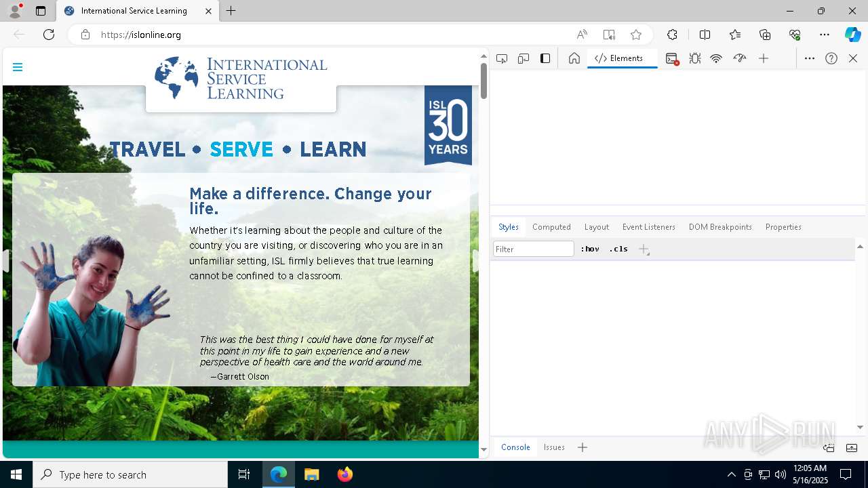The image size is (868, 488).
Task: Add more tools in DevTools top bar
Action: click(764, 58)
